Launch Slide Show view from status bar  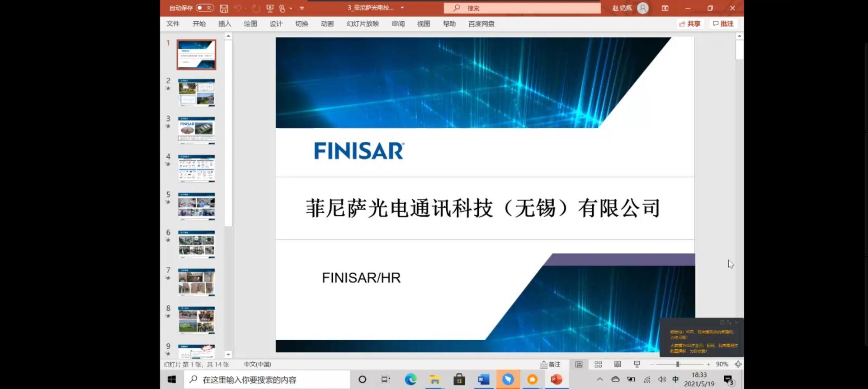point(637,364)
